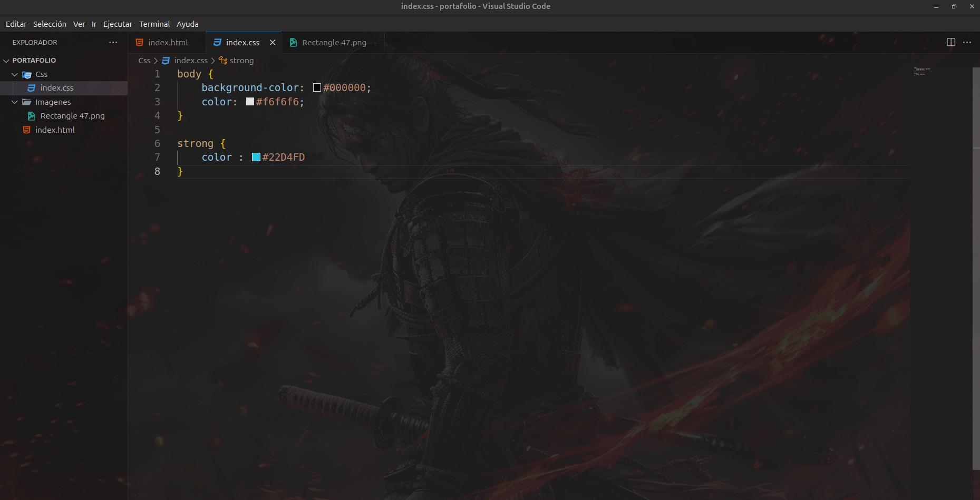Image resolution: width=980 pixels, height=500 pixels.
Task: Close the index.css tab
Action: (273, 43)
